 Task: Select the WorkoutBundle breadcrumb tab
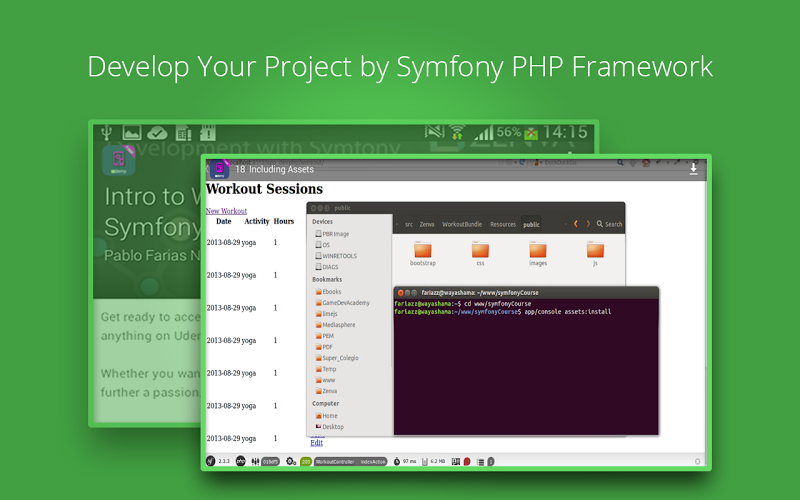point(462,224)
